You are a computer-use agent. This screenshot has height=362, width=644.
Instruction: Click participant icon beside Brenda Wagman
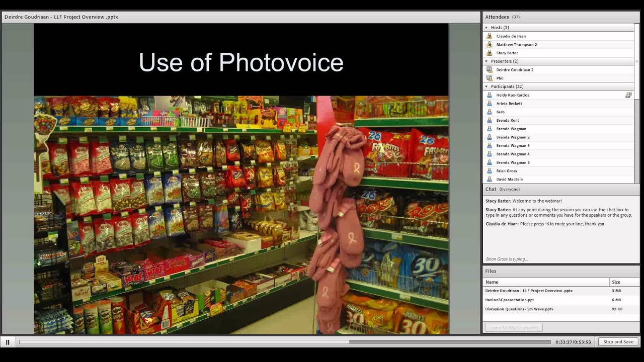pyautogui.click(x=490, y=129)
